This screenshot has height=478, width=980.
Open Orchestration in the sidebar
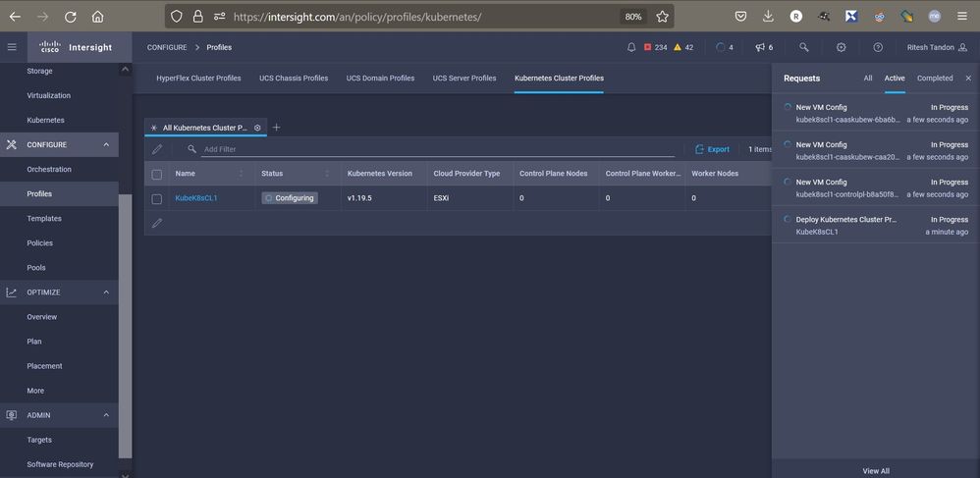tap(49, 170)
